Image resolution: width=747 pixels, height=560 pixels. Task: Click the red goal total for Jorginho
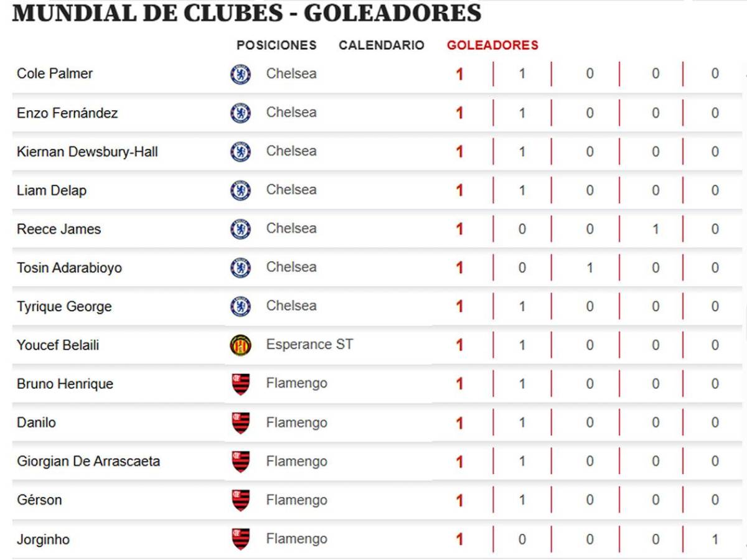[459, 539]
